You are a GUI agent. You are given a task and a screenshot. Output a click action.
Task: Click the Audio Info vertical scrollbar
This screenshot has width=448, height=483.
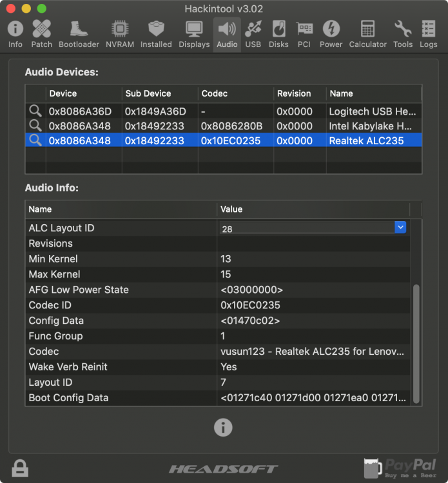coord(416,343)
